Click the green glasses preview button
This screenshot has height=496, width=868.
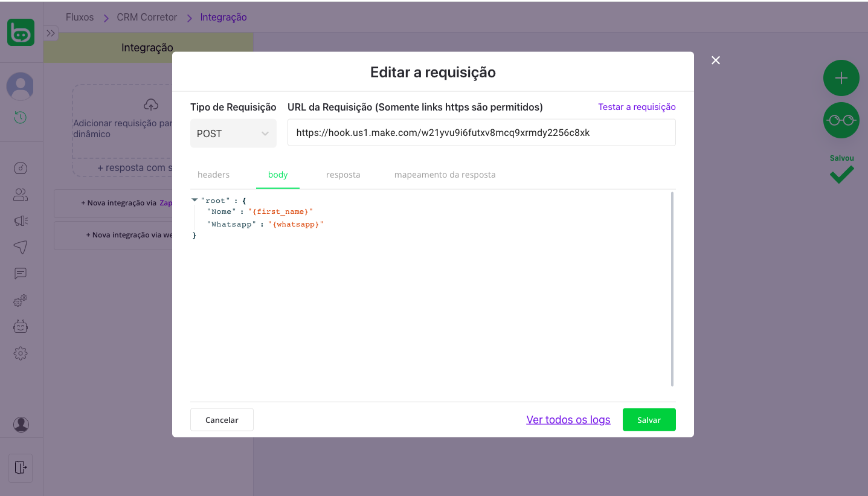pyautogui.click(x=841, y=120)
